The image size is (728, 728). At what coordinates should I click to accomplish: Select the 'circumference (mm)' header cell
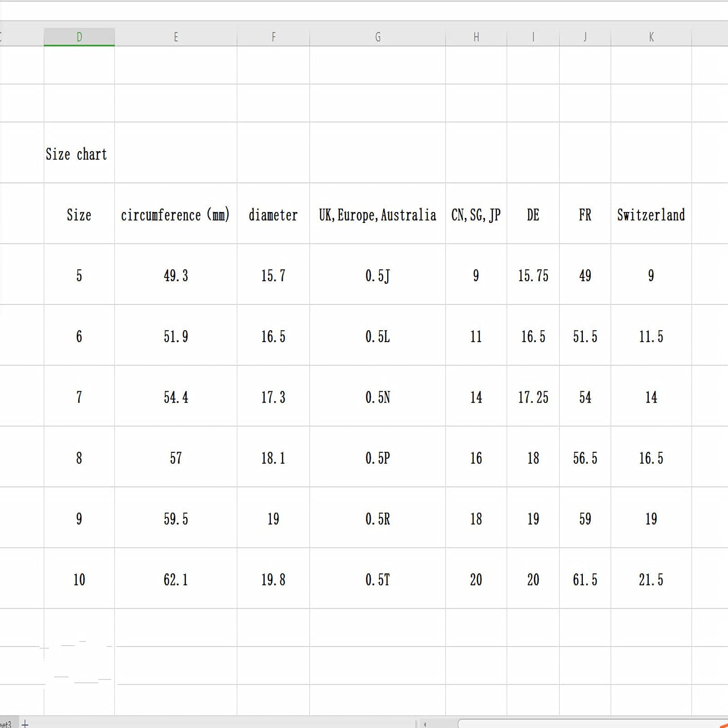point(176,213)
